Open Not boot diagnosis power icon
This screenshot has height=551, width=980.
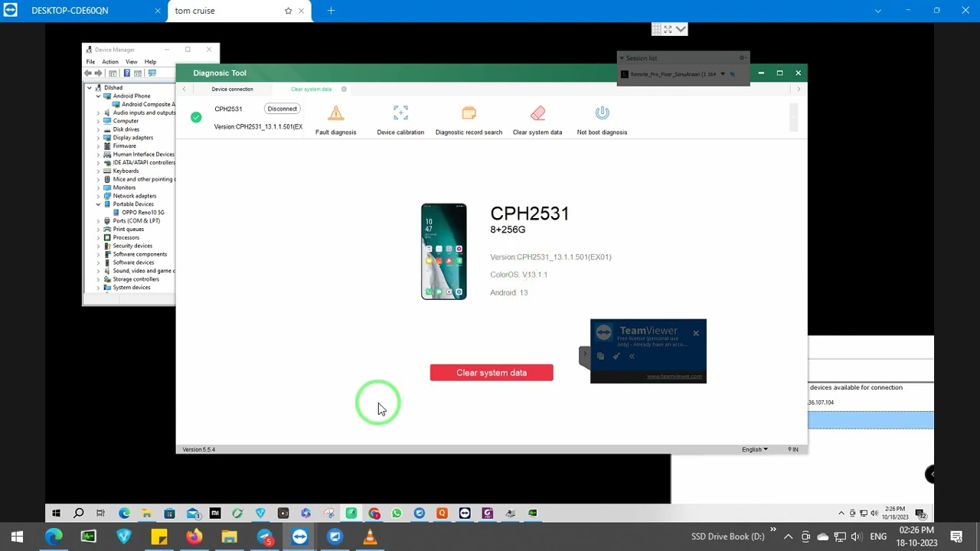[602, 113]
